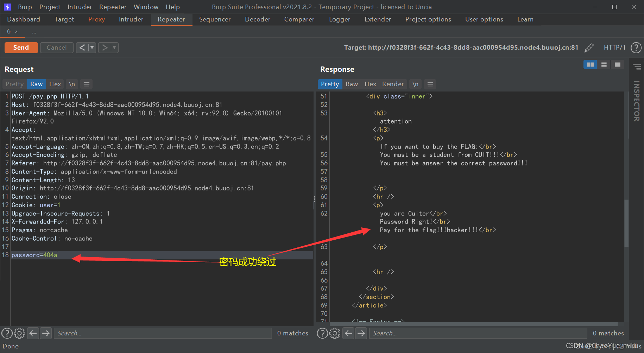Click the Cancel button
The image size is (644, 353).
click(x=57, y=48)
